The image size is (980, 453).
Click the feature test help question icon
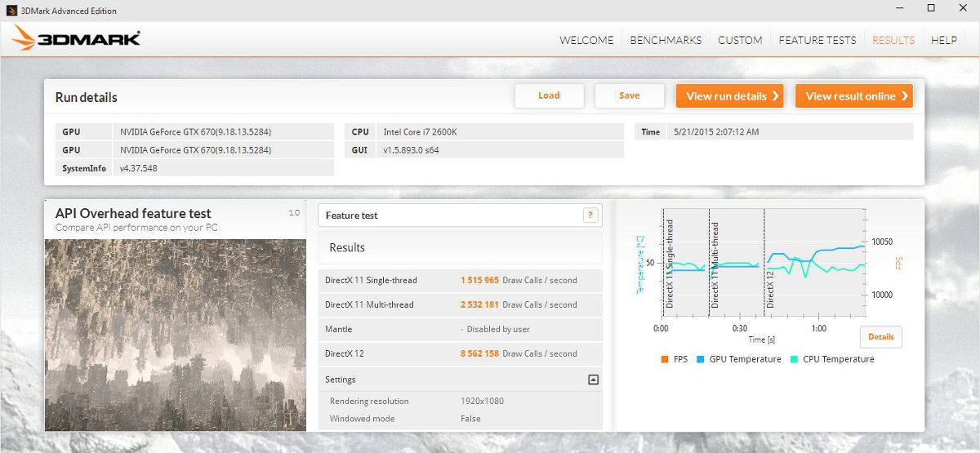point(590,215)
